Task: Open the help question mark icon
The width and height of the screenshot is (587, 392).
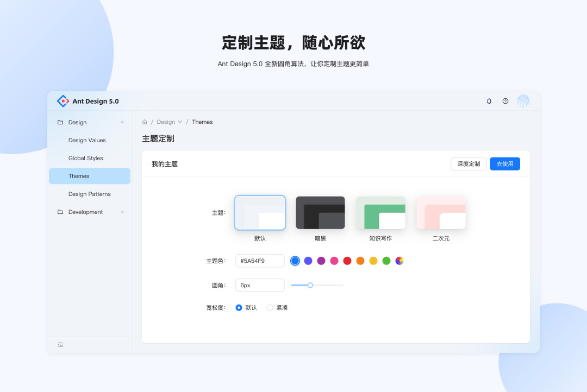Action: [505, 101]
